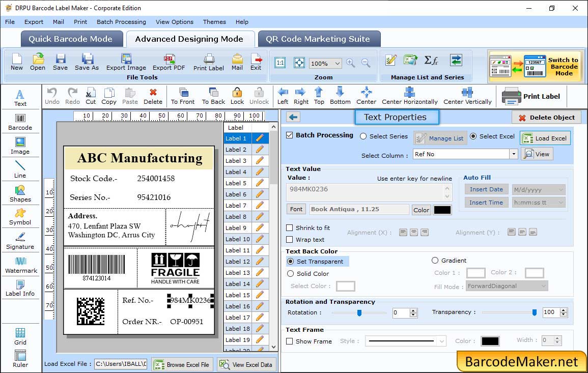Screen dimensions: 588x373
Task: Choose Solid Color back color option
Action: pos(290,274)
